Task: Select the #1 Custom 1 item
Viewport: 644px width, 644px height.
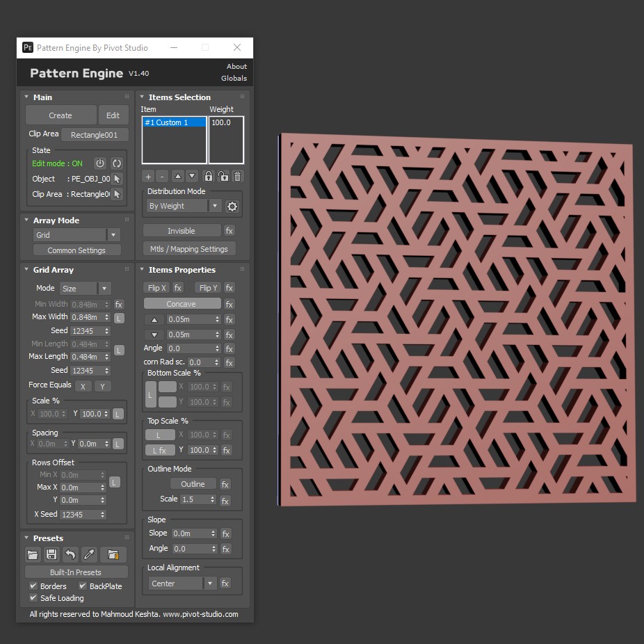Action: tap(174, 122)
